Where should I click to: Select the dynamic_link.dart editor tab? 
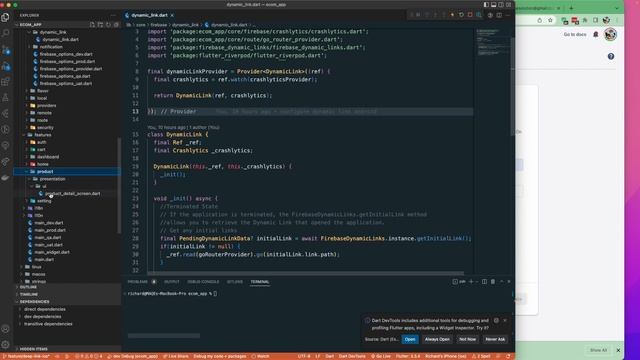(x=149, y=15)
